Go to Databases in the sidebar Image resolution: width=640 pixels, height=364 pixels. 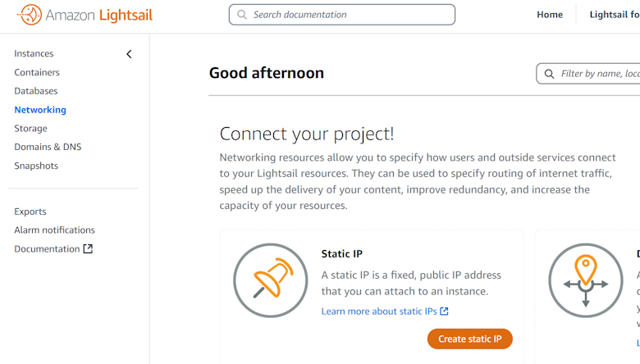pyautogui.click(x=36, y=91)
